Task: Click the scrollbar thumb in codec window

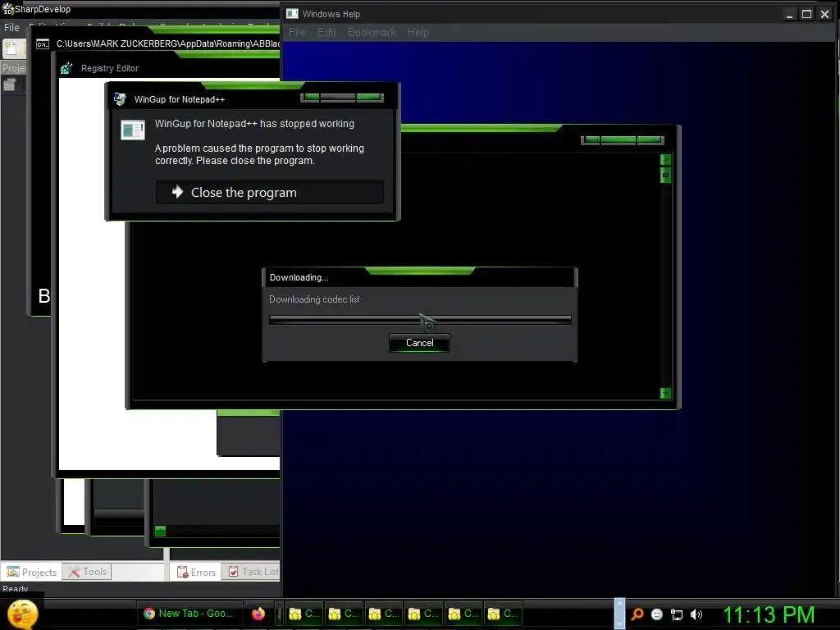Action: pyautogui.click(x=665, y=176)
